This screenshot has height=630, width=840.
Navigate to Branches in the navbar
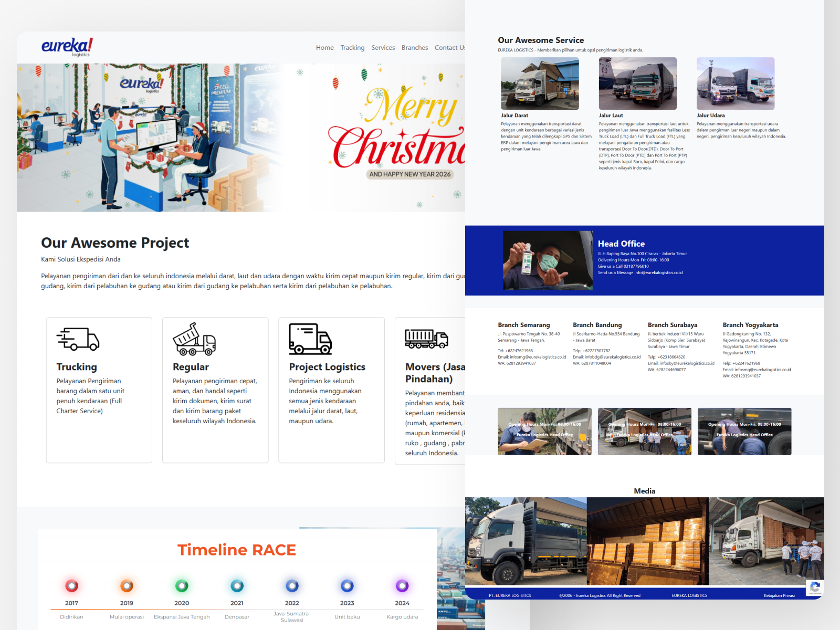[415, 48]
